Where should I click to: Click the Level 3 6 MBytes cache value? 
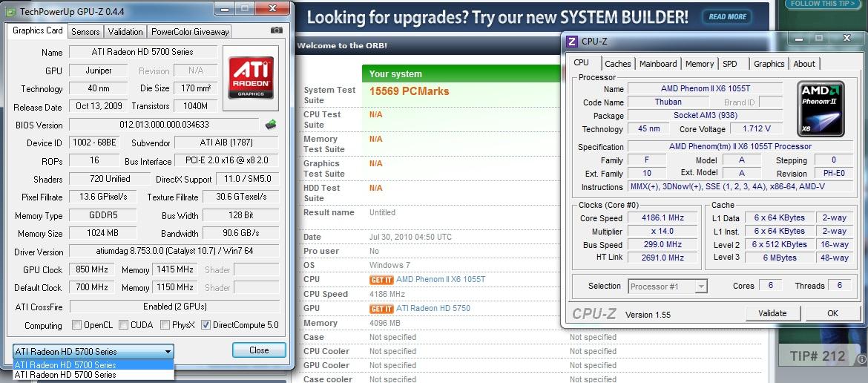779,258
